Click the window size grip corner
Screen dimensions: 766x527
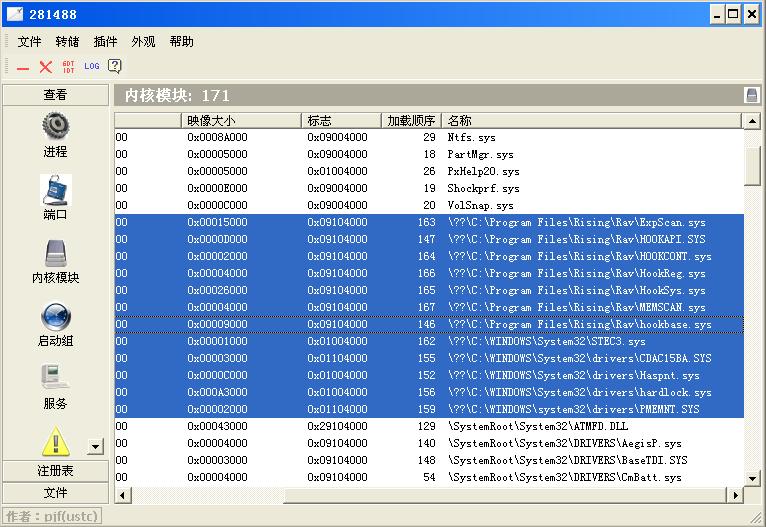click(x=757, y=518)
